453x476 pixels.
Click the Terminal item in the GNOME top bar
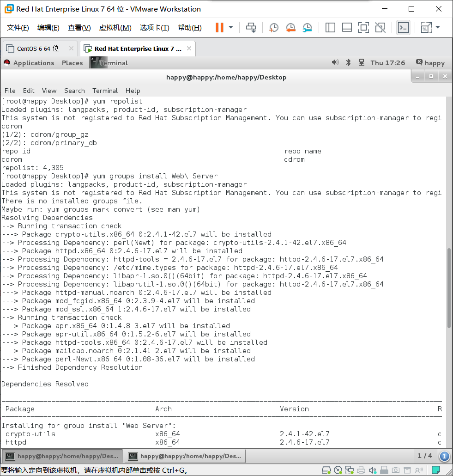(x=109, y=63)
